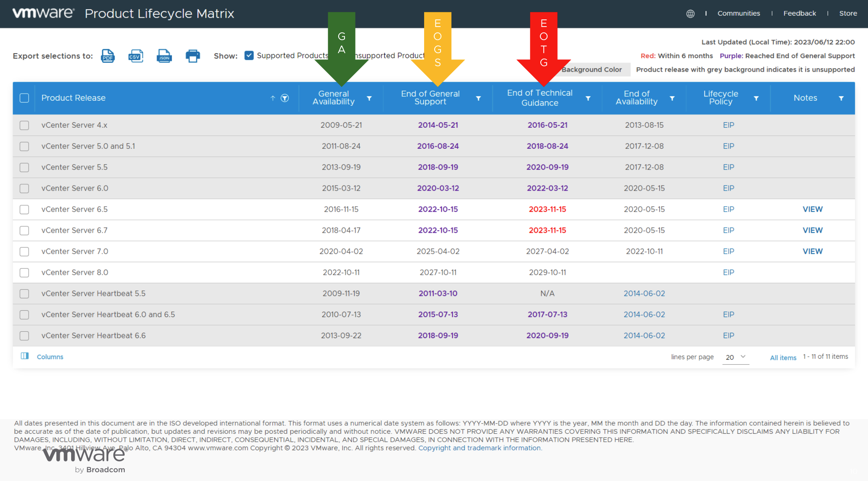The width and height of the screenshot is (868, 481).
Task: Export selections to CSV
Action: coord(136,56)
